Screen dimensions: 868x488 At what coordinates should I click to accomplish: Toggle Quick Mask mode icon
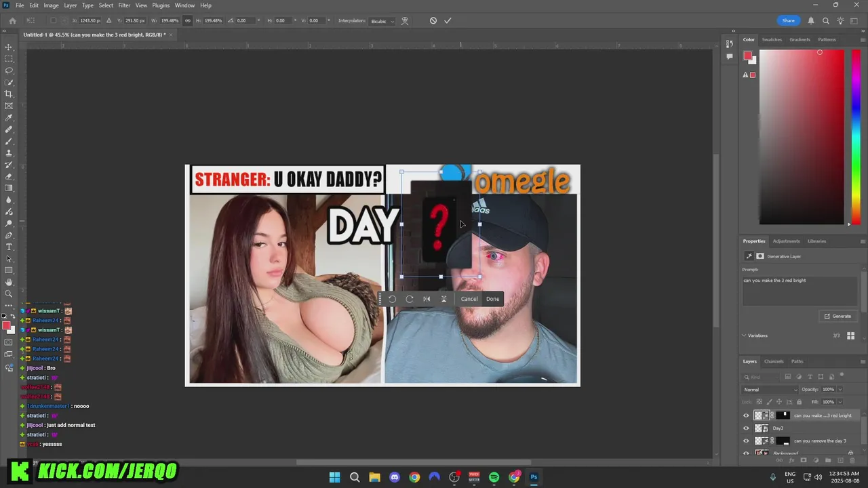[9, 342]
